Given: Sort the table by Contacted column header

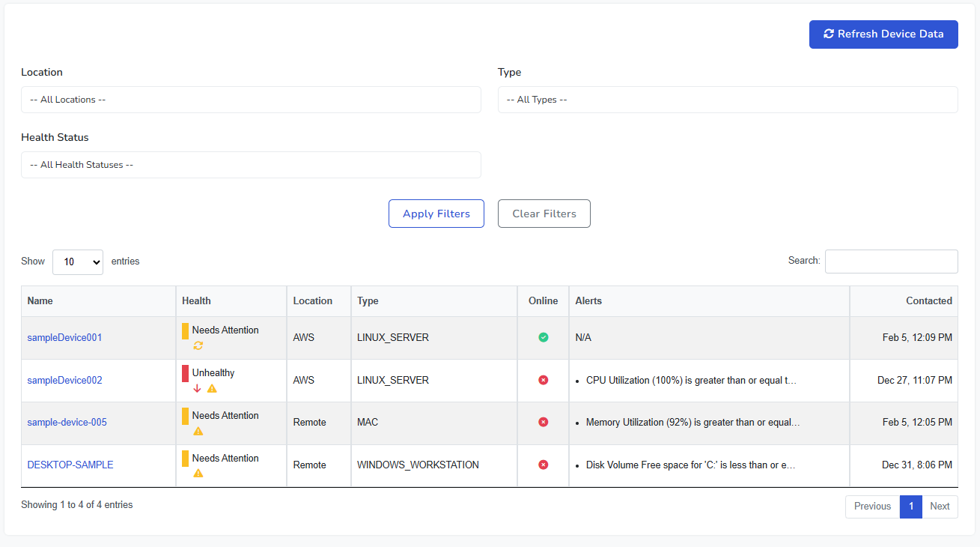Looking at the screenshot, I should tap(928, 301).
